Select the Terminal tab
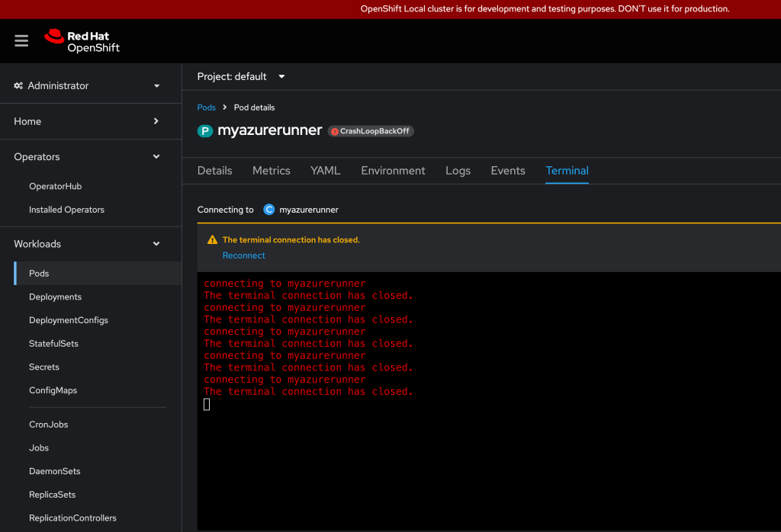781x532 pixels. [567, 171]
